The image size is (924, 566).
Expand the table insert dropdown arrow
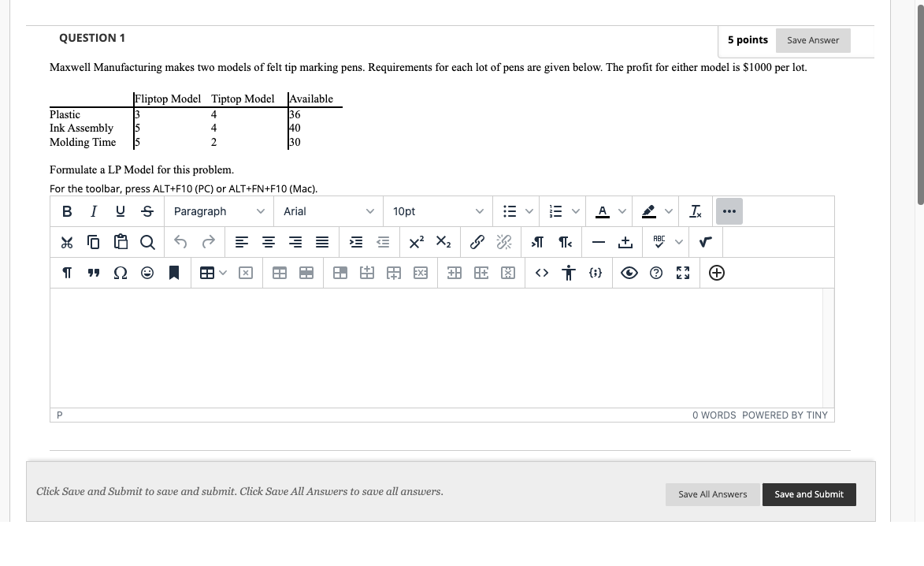click(223, 273)
